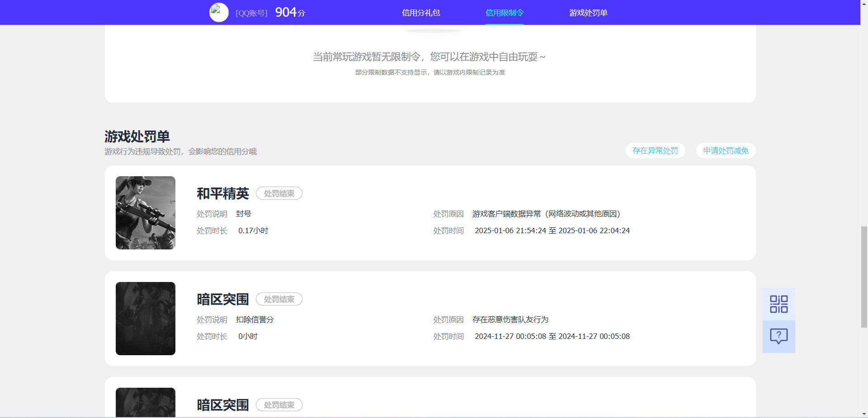The height and width of the screenshot is (418, 868).
Task: Switch to 信用限制令 tab
Action: pyautogui.click(x=505, y=13)
